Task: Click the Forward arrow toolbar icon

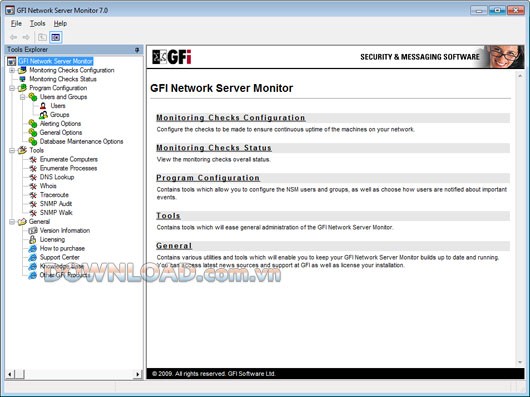Action: point(26,37)
